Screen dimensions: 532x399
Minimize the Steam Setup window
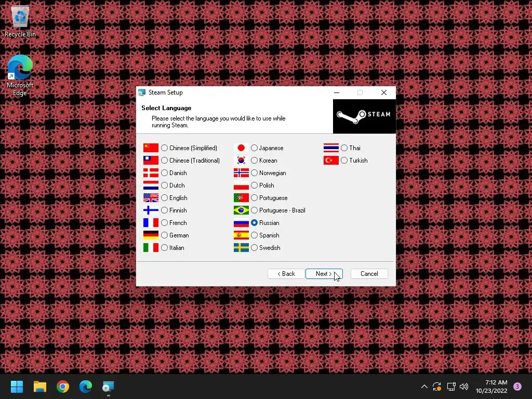click(337, 92)
